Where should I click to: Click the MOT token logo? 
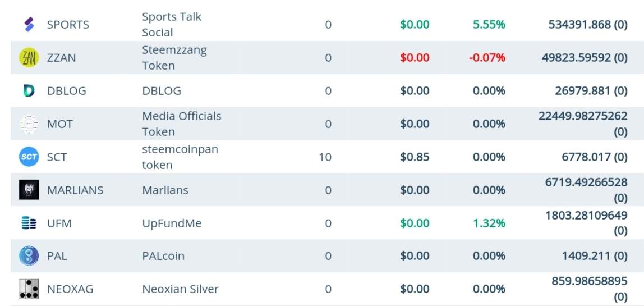pos(29,124)
